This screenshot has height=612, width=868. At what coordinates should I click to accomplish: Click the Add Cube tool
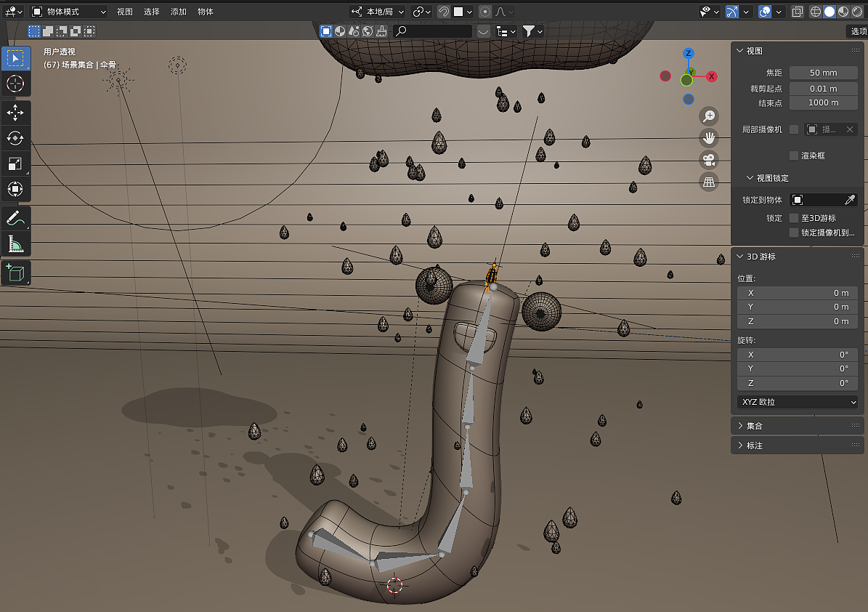15,273
